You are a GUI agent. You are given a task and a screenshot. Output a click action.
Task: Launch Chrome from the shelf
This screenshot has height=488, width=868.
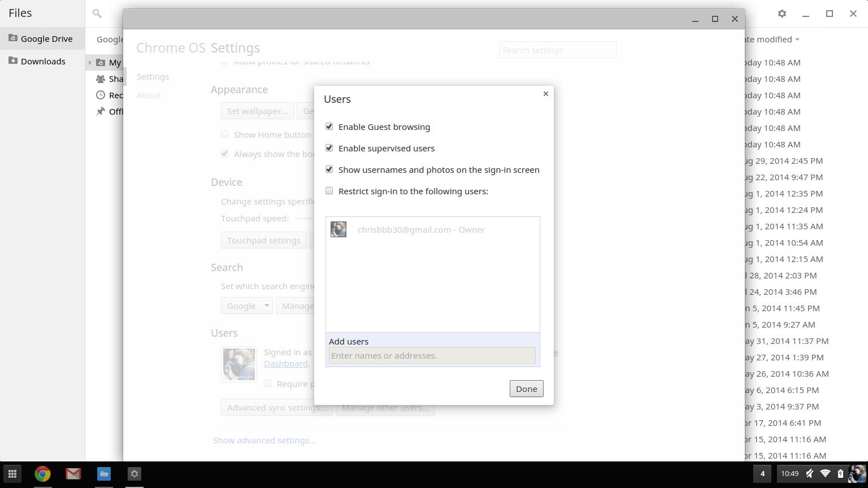click(42, 474)
